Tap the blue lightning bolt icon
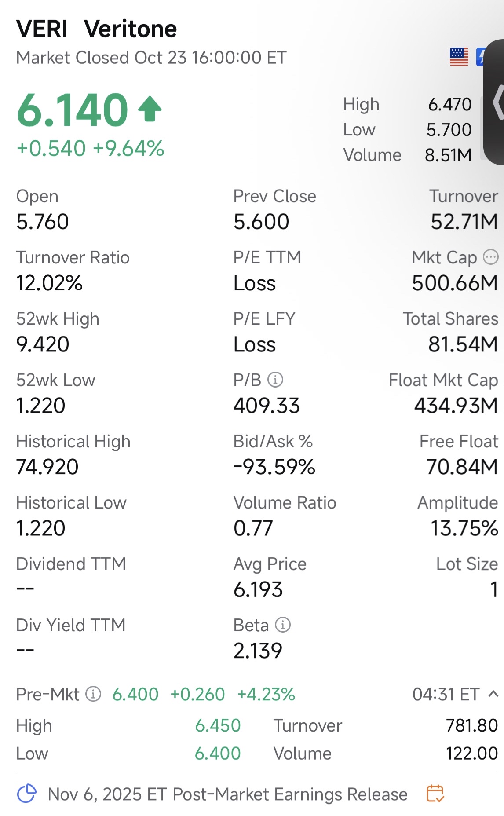The height and width of the screenshot is (816, 504). coord(480,57)
